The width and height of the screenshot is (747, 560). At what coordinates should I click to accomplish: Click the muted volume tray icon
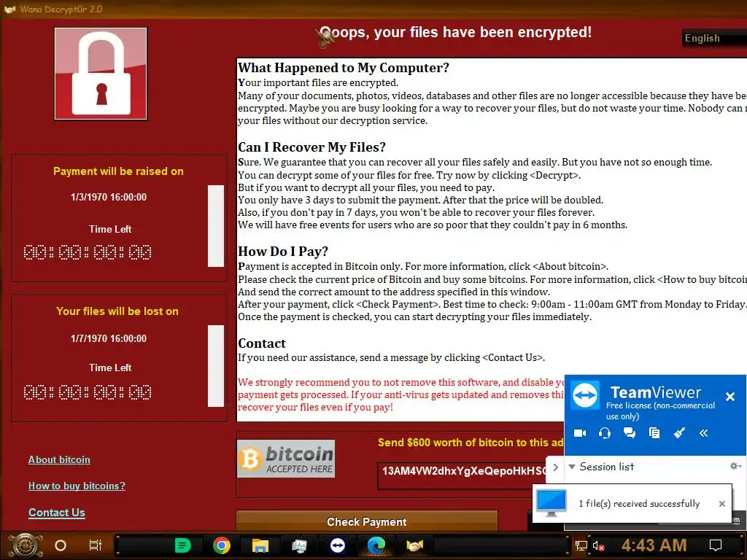point(598,545)
